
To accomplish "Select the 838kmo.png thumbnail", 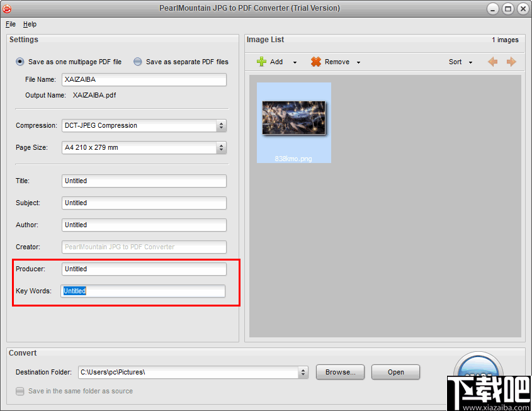I will tap(293, 118).
